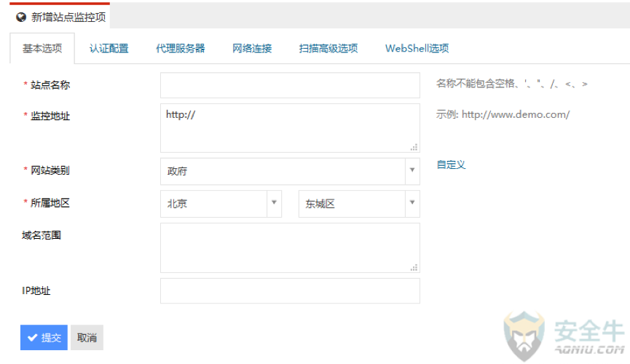Switch to the 代理服务器 tab

(181, 49)
